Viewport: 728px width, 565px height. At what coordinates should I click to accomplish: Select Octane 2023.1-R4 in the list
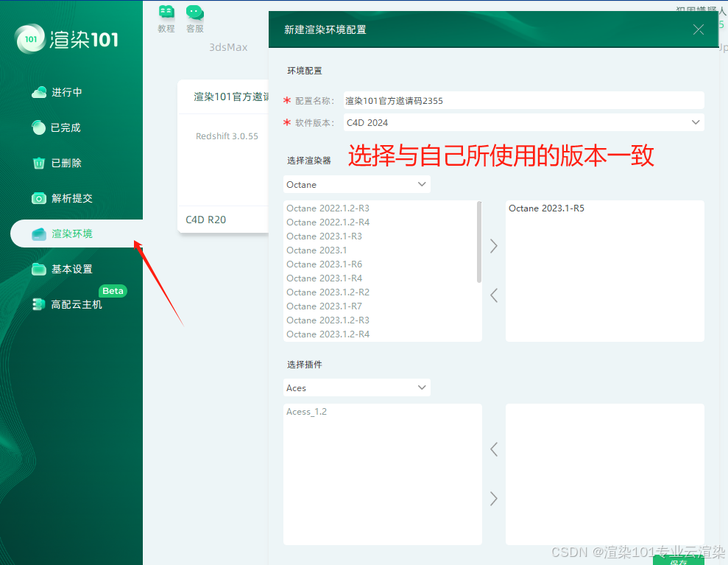(324, 278)
